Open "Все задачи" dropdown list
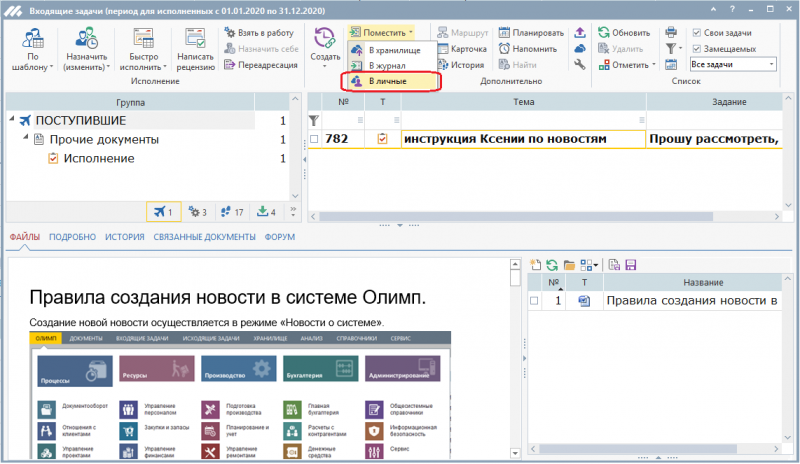 771,64
